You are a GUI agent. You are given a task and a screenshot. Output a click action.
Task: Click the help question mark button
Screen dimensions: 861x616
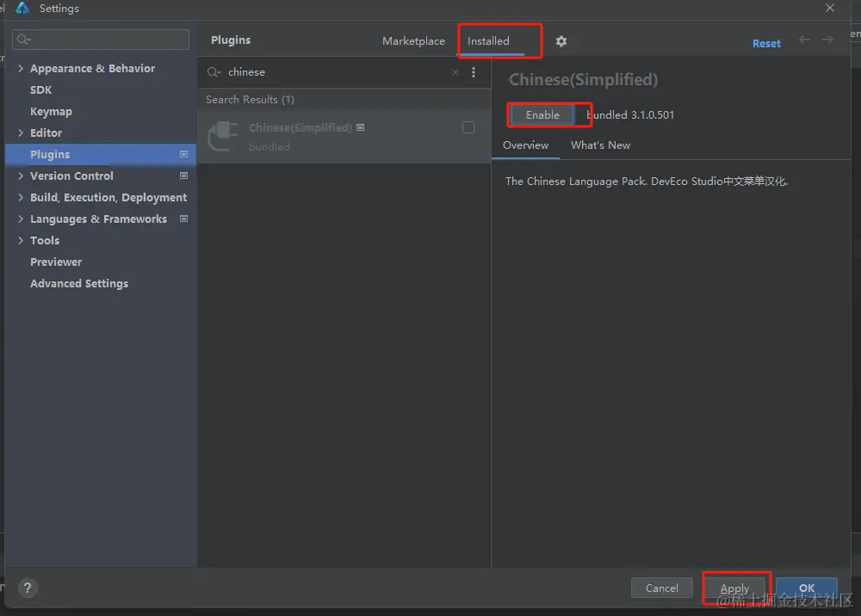(28, 588)
